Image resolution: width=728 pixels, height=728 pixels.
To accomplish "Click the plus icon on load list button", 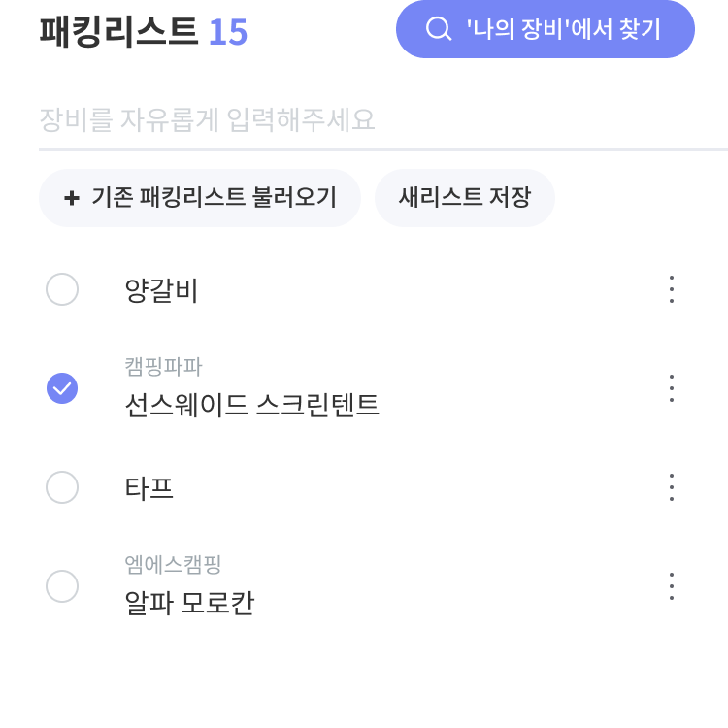I will click(x=72, y=198).
